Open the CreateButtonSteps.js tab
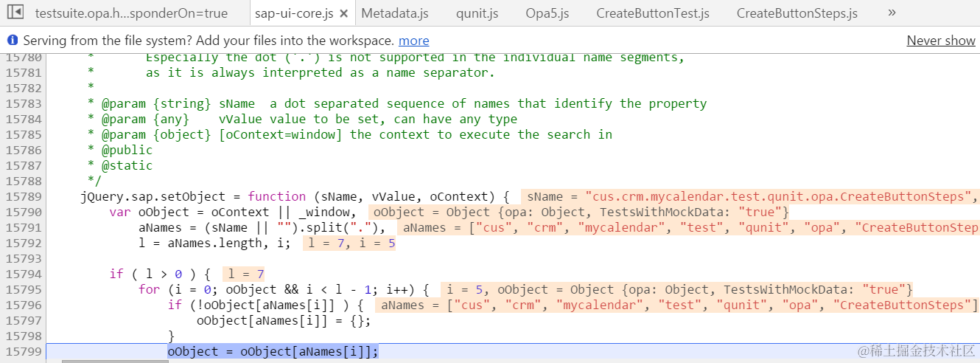This screenshot has width=980, height=363. click(797, 13)
